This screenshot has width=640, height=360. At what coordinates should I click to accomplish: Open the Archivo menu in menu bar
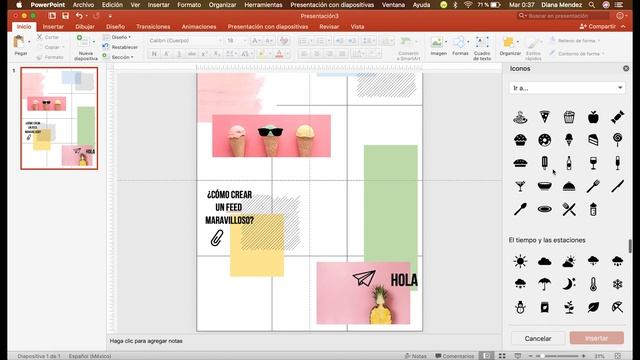pos(83,5)
